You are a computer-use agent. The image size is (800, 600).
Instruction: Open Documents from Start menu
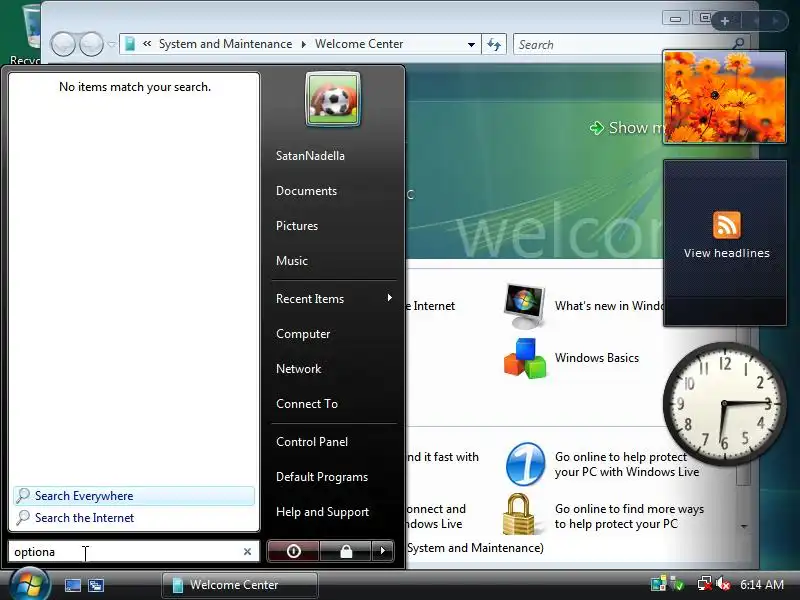pyautogui.click(x=307, y=191)
